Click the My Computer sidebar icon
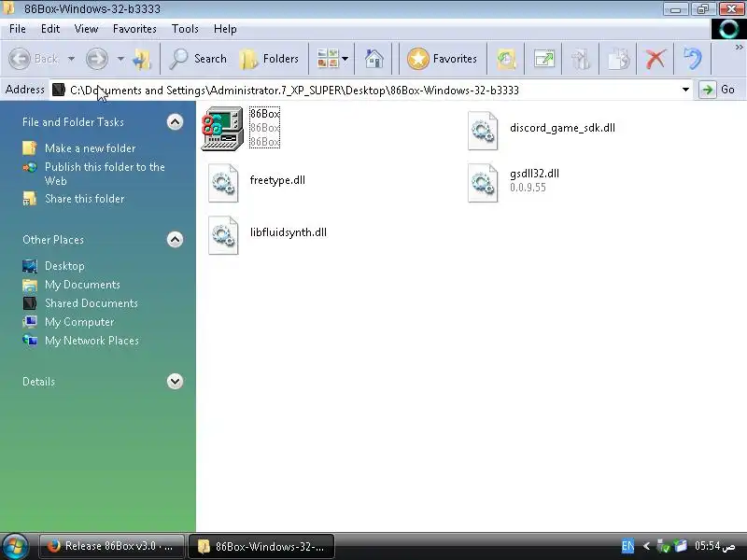The image size is (747, 560). tap(30, 322)
